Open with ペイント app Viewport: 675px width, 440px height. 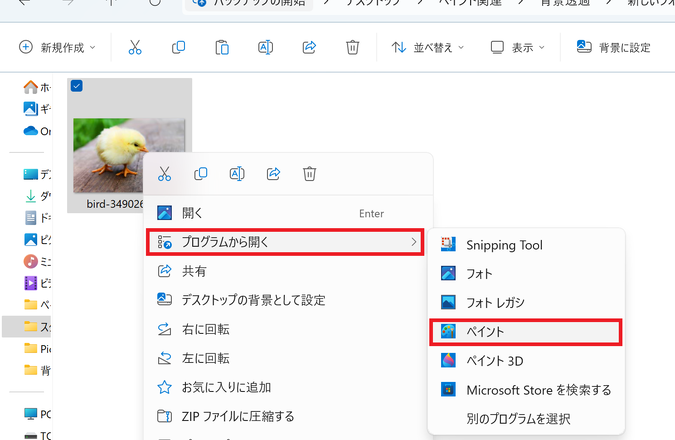point(526,332)
